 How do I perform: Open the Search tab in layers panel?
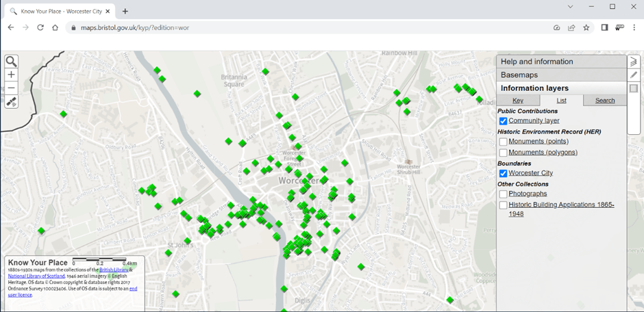pos(605,101)
